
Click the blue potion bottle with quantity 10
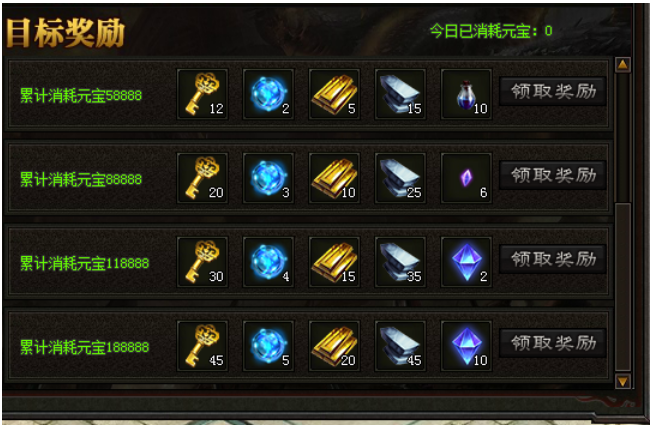(467, 94)
